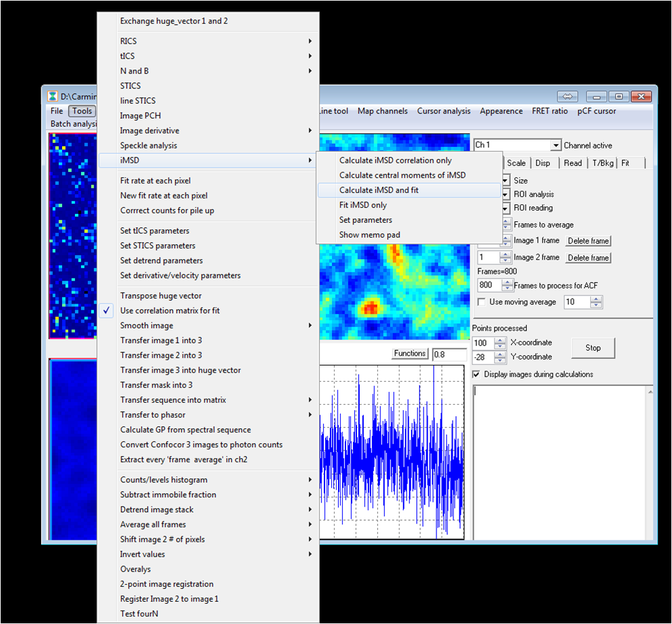
Task: Open the Channel active dropdown
Action: point(555,145)
